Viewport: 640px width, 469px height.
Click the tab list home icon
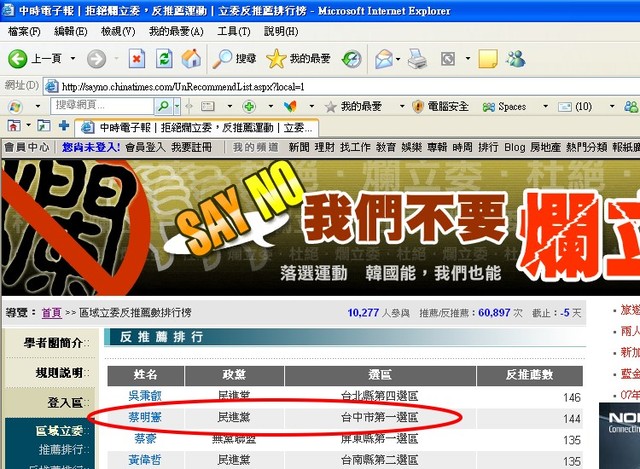pos(14,126)
